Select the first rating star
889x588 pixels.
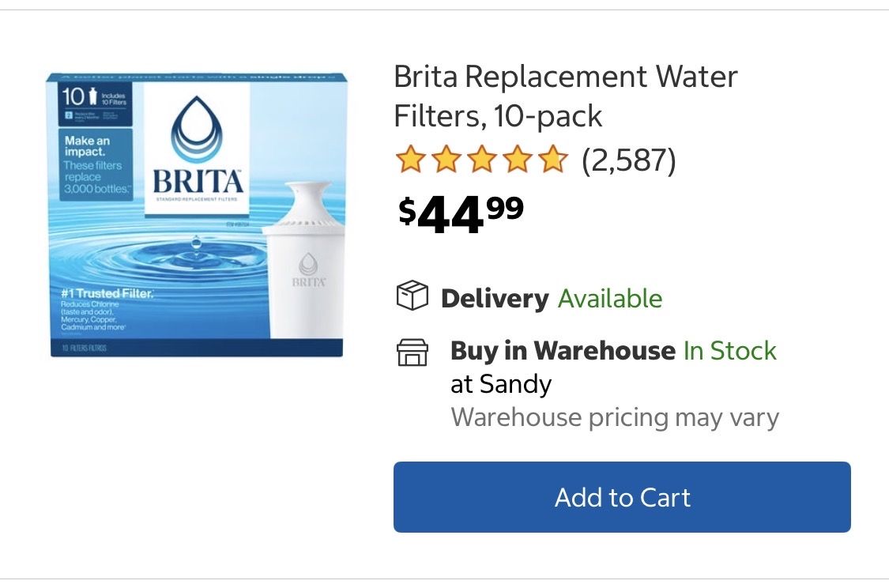409,160
